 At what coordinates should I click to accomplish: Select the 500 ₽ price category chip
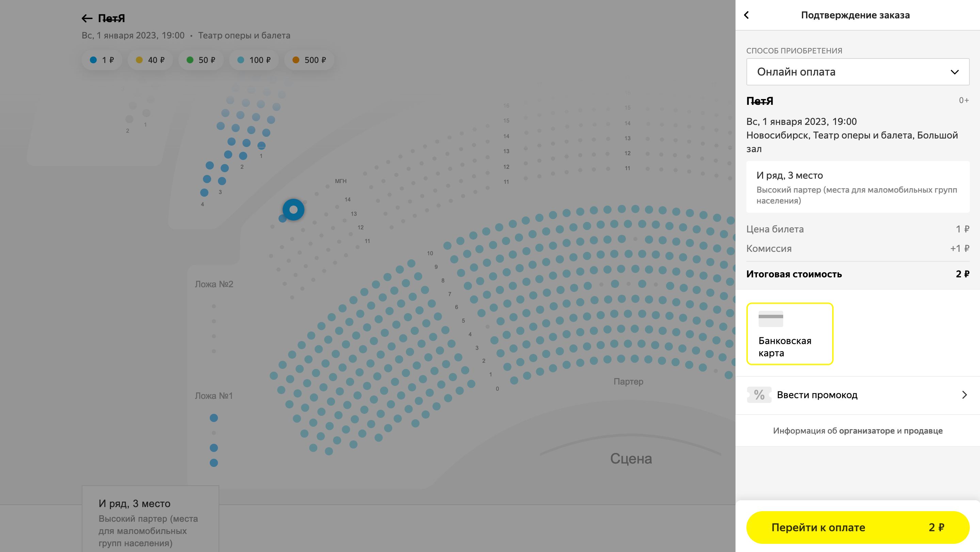309,60
